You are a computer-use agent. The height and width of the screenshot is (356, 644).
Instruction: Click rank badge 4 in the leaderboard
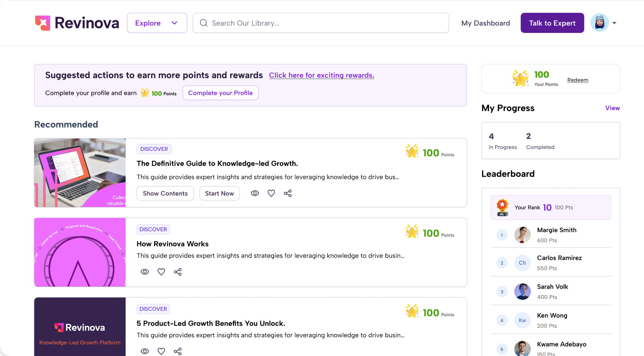[x=502, y=320]
